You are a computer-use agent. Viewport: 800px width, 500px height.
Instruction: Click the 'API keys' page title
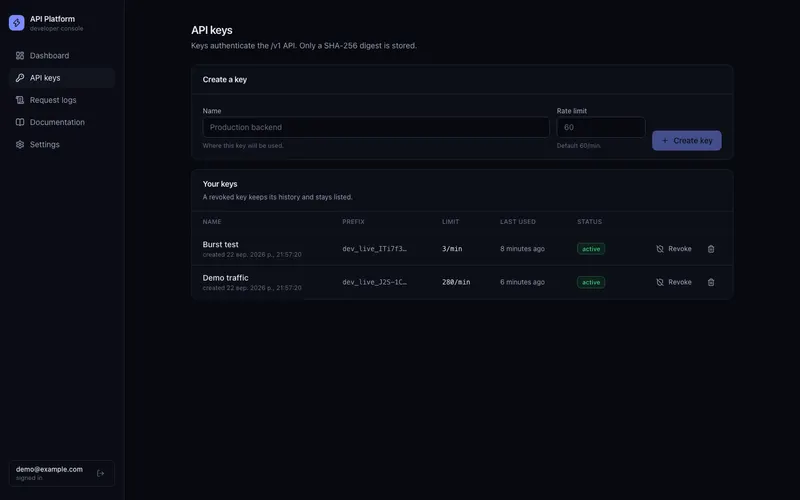pos(212,30)
